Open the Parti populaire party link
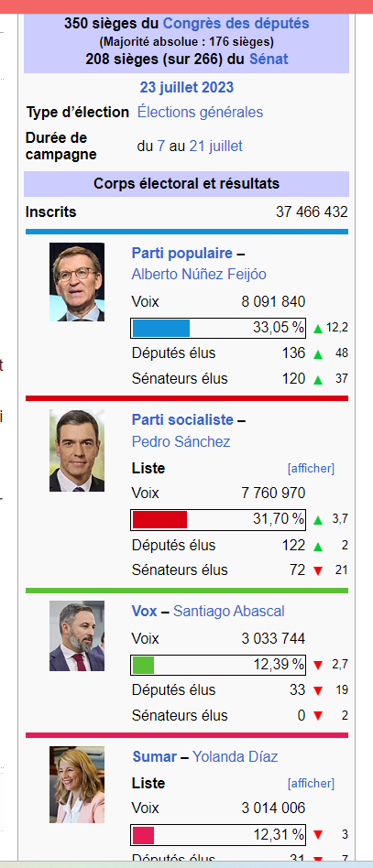 pos(181,253)
